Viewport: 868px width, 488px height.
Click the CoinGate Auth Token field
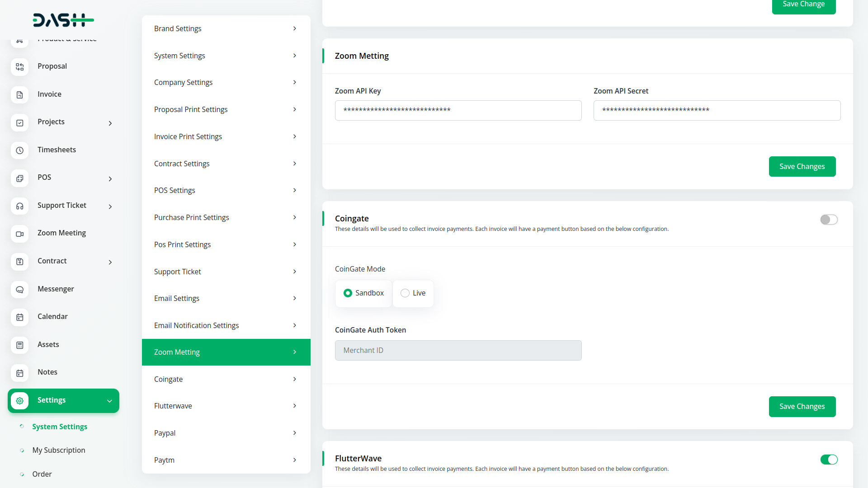(458, 351)
